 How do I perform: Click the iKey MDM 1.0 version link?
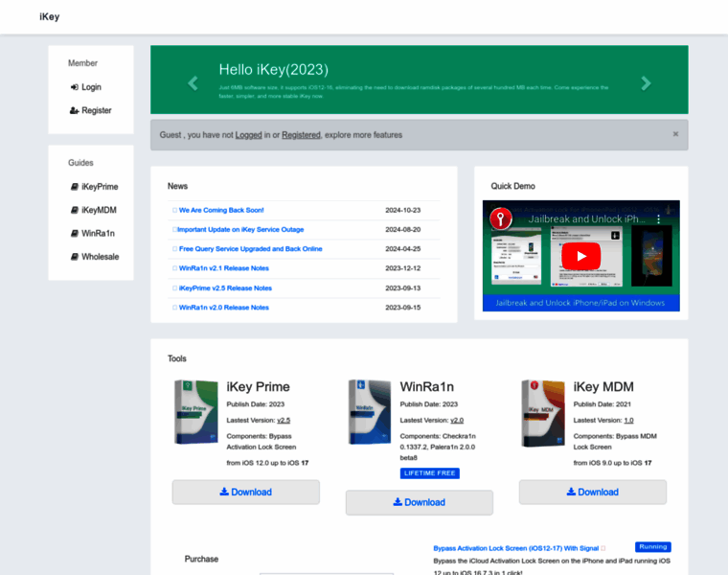628,421
